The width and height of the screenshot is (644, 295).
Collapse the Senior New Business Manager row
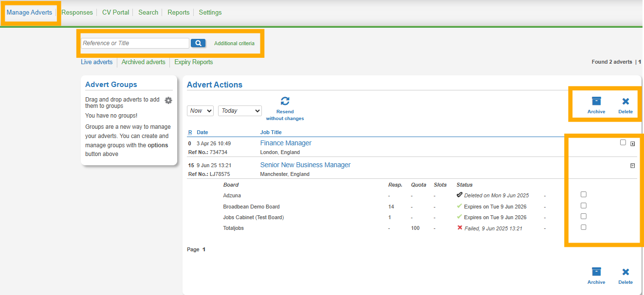[x=633, y=166]
